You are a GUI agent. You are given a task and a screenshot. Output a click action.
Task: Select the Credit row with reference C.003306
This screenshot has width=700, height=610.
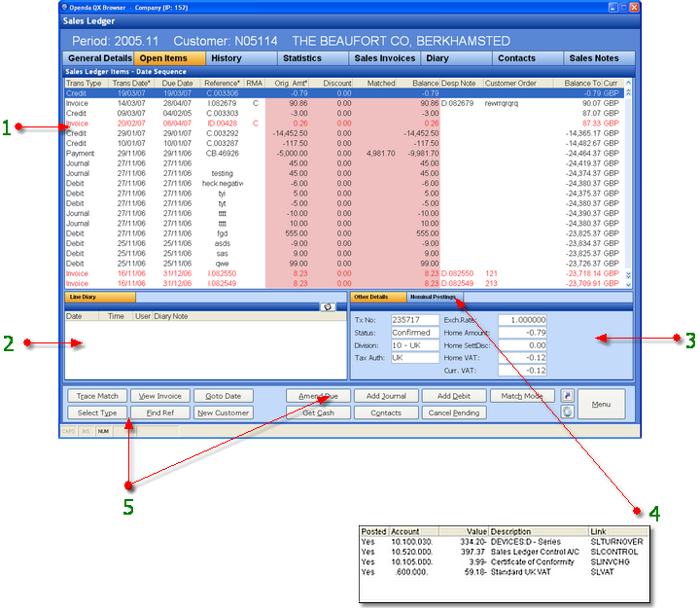pyautogui.click(x=344, y=93)
